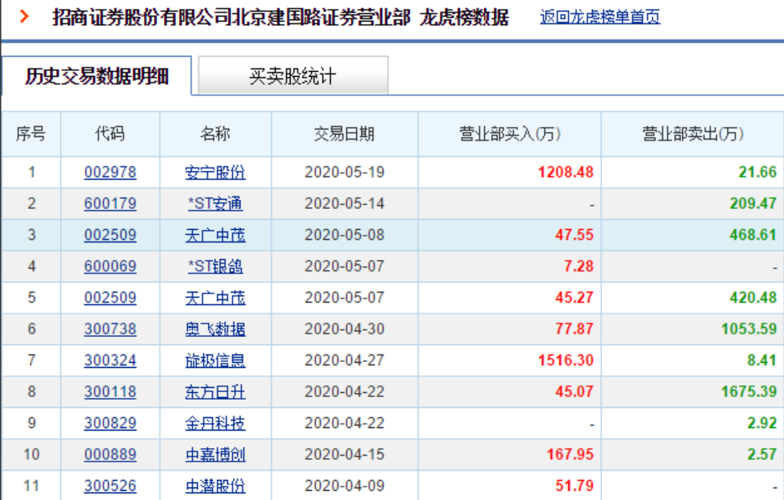
Task: Click the 名称 column header
Action: coord(215,134)
